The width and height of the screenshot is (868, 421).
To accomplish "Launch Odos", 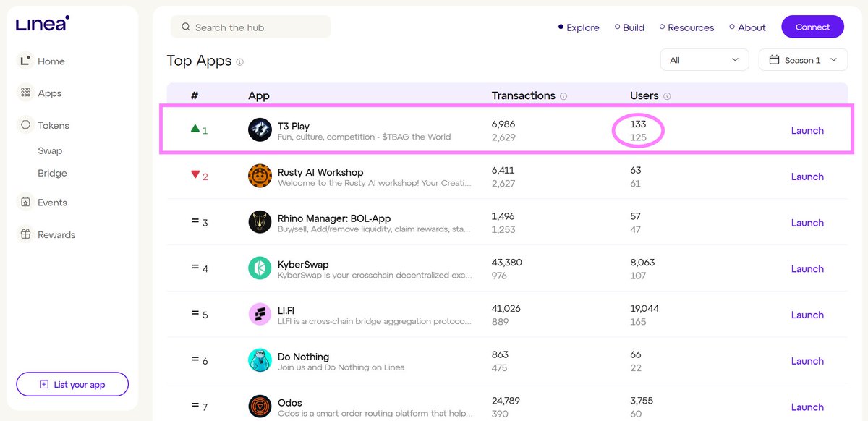I will pos(807,407).
